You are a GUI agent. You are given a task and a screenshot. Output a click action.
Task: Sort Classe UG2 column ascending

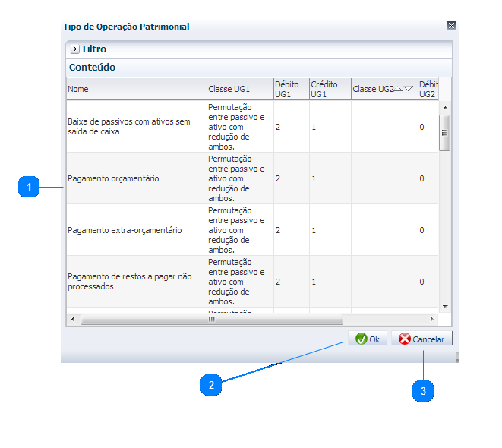pos(397,89)
